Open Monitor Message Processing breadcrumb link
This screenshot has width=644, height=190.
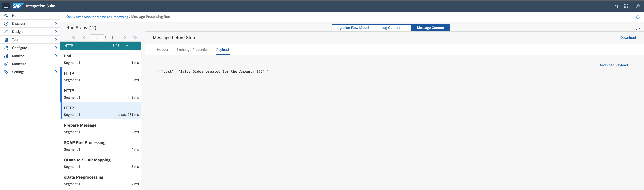pyautogui.click(x=106, y=17)
